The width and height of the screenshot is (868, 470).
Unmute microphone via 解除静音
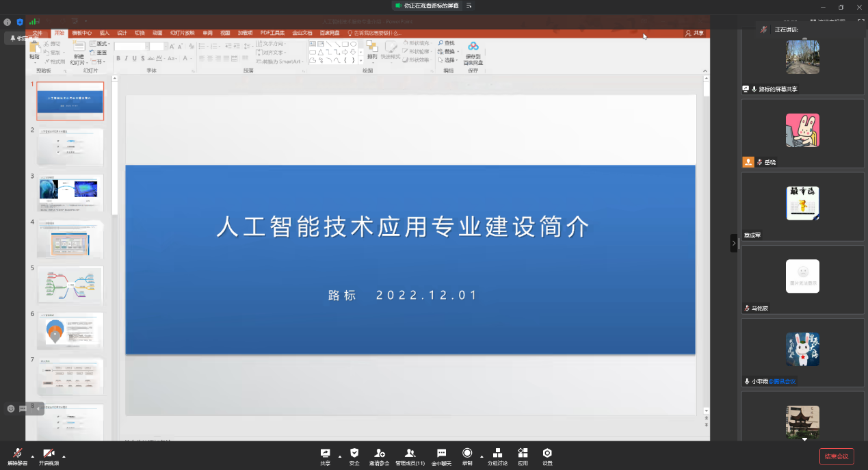pos(17,456)
